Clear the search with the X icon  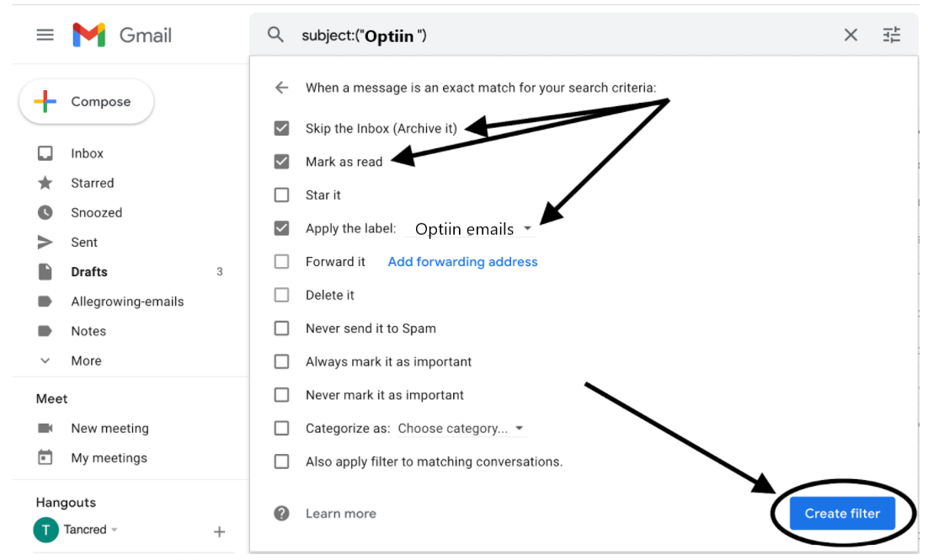tap(851, 35)
